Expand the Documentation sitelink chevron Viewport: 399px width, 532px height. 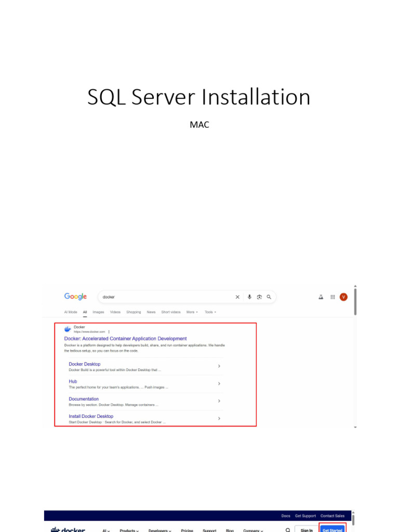(x=219, y=401)
